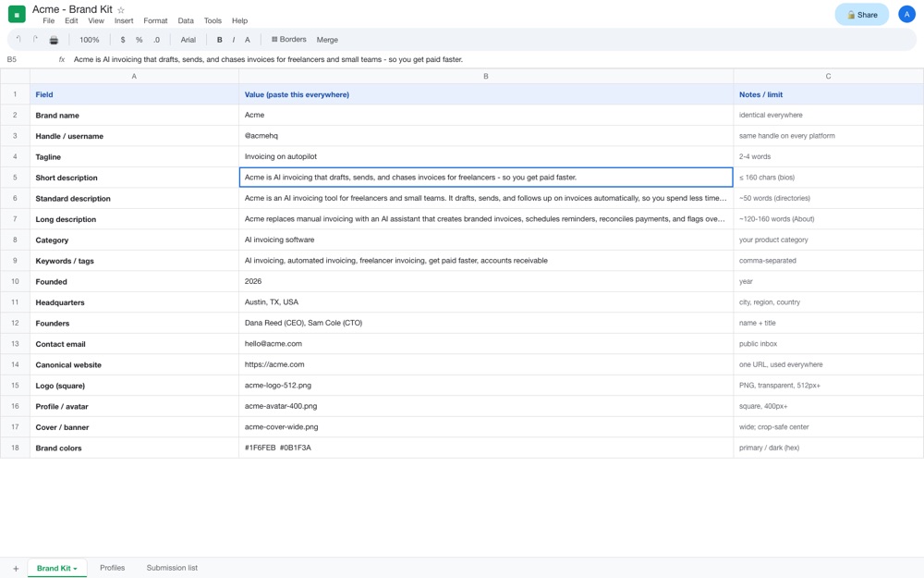Click the 'Invoicing on autopilot' tagline cell
The height and width of the screenshot is (578, 924).
(x=486, y=157)
